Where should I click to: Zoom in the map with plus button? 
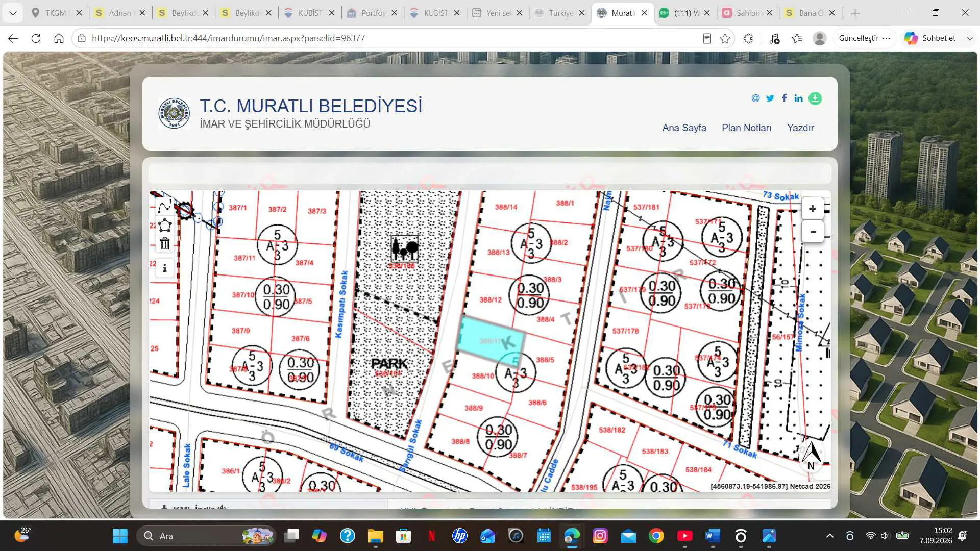[x=813, y=209]
